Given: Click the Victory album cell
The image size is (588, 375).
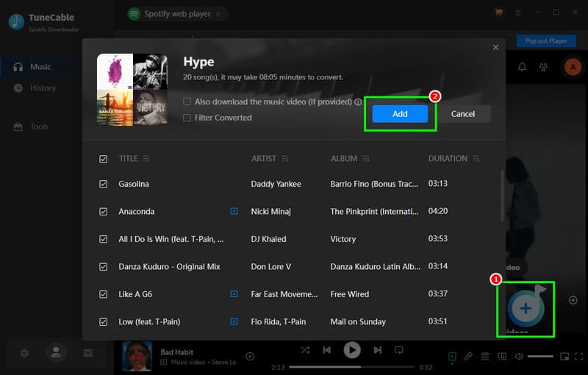Looking at the screenshot, I should 343,239.
